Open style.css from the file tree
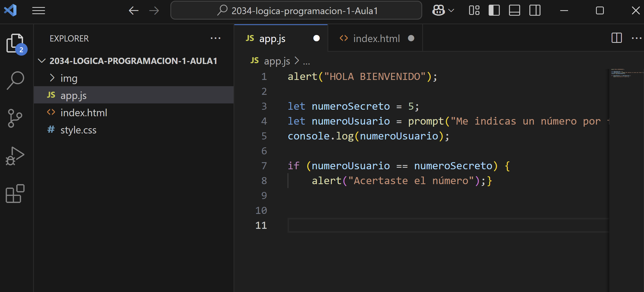This screenshot has height=292, width=644. (134, 130)
